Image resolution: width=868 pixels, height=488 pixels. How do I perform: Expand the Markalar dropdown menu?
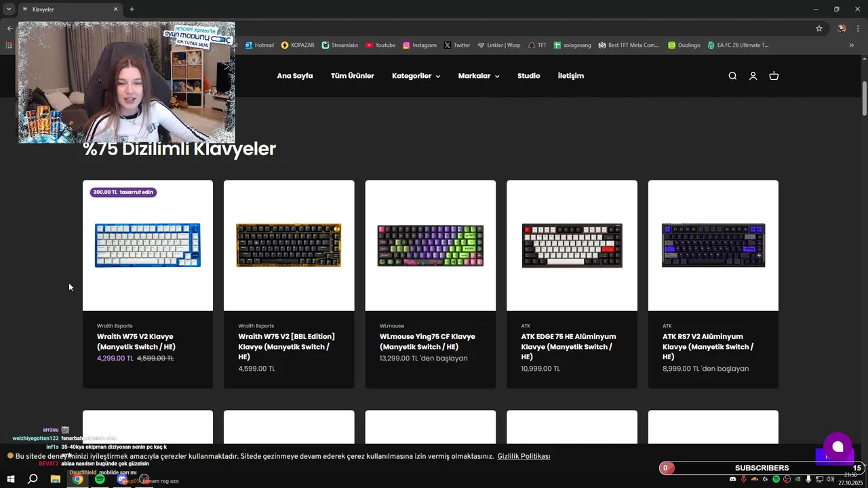tap(479, 76)
